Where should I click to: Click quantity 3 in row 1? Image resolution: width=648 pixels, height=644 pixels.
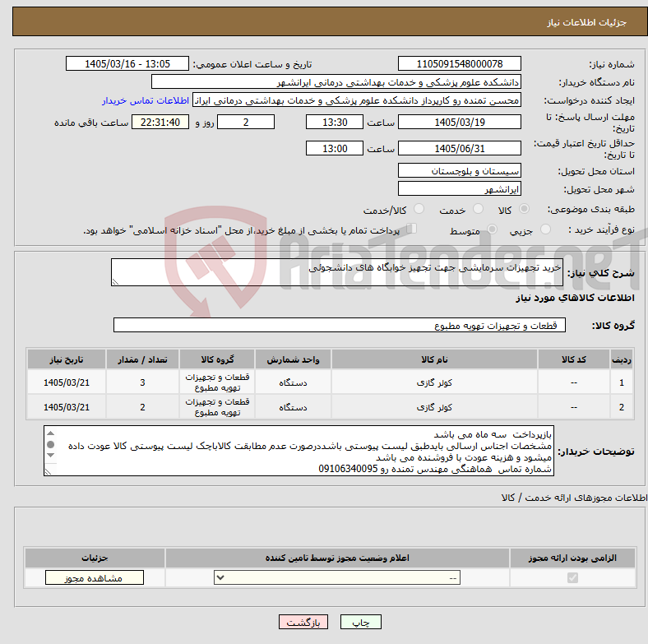(142, 382)
